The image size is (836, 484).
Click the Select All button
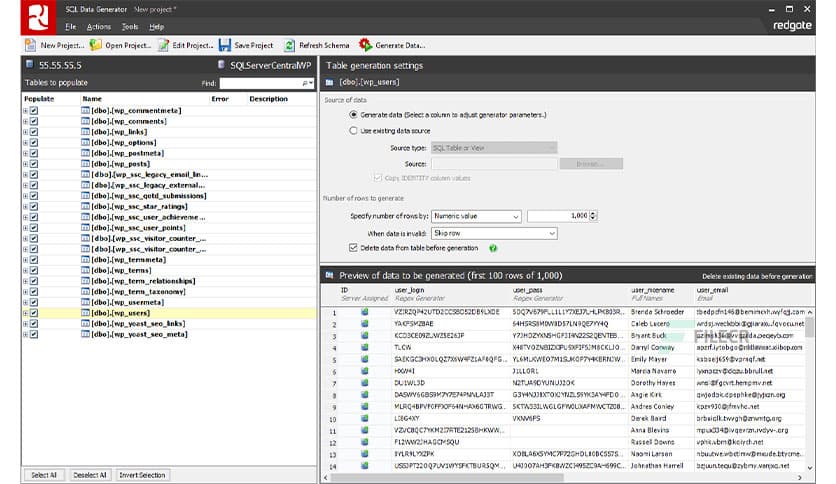[44, 475]
